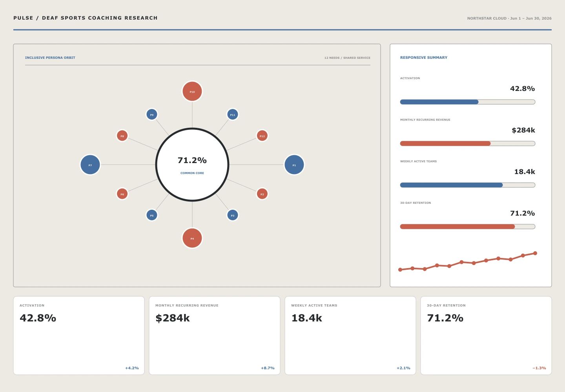This screenshot has height=392, width=565.
Task: Click the "INCLUSIVE PERSONA ORBIT" panel heading
Action: pyautogui.click(x=50, y=58)
